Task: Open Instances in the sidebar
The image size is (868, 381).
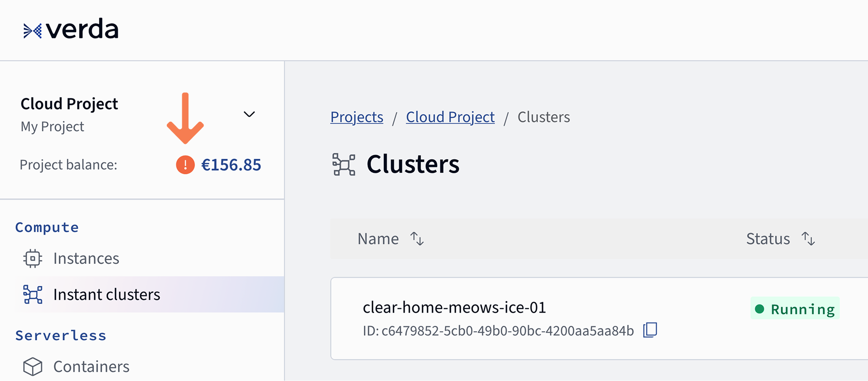Action: pos(86,258)
